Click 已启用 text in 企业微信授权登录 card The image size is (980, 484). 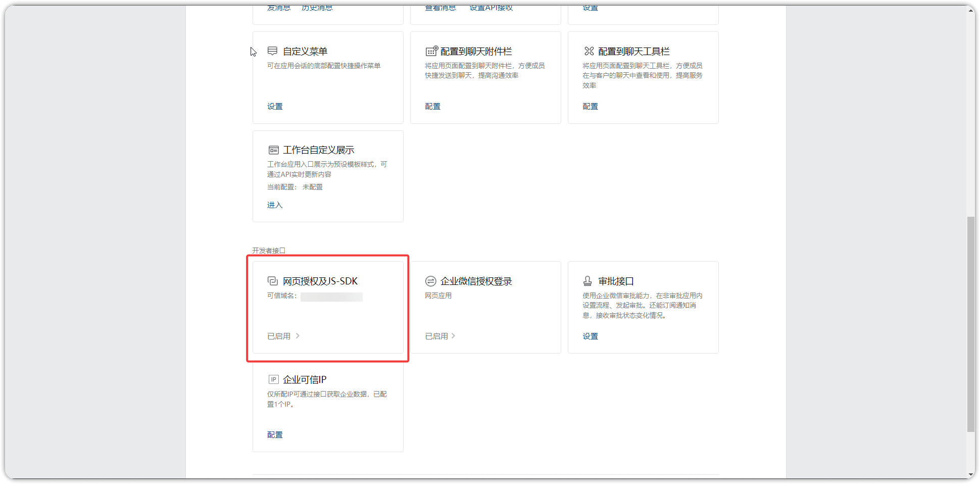click(436, 336)
